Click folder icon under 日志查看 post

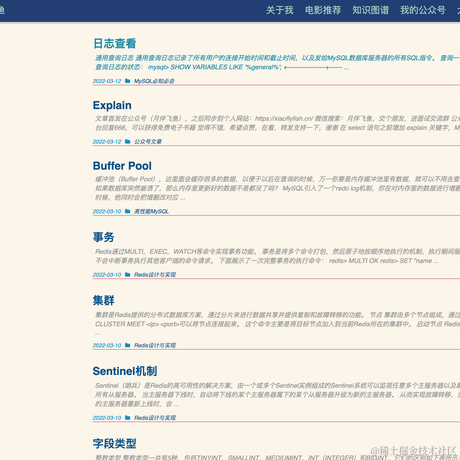(x=127, y=81)
